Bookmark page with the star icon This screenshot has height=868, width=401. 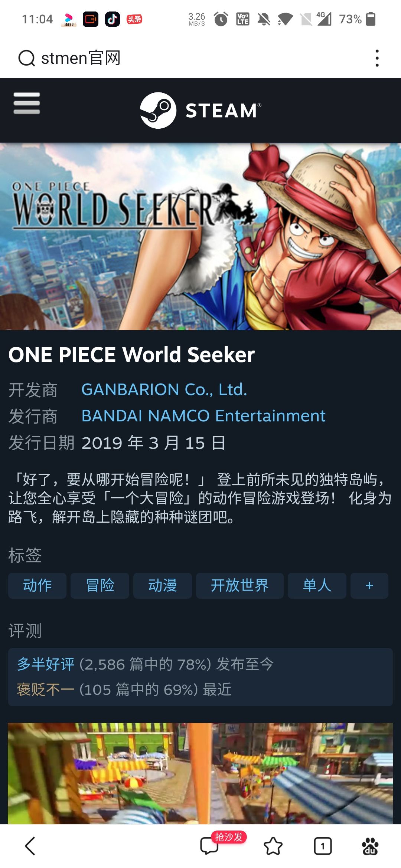pyautogui.click(x=273, y=846)
